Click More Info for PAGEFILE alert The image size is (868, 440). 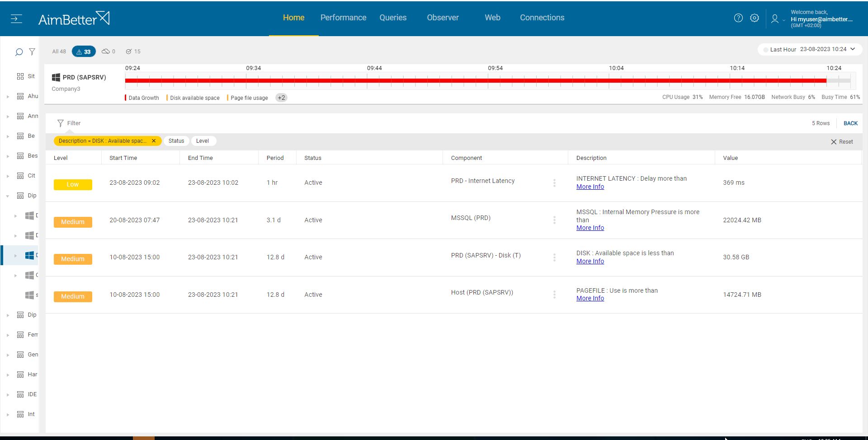point(590,299)
